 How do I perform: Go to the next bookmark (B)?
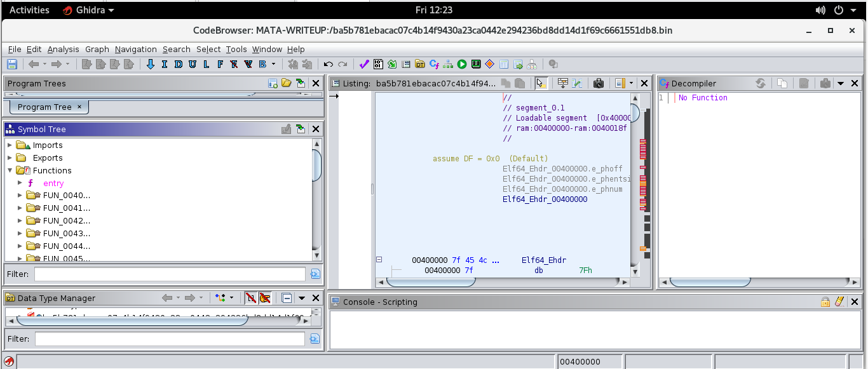point(262,64)
